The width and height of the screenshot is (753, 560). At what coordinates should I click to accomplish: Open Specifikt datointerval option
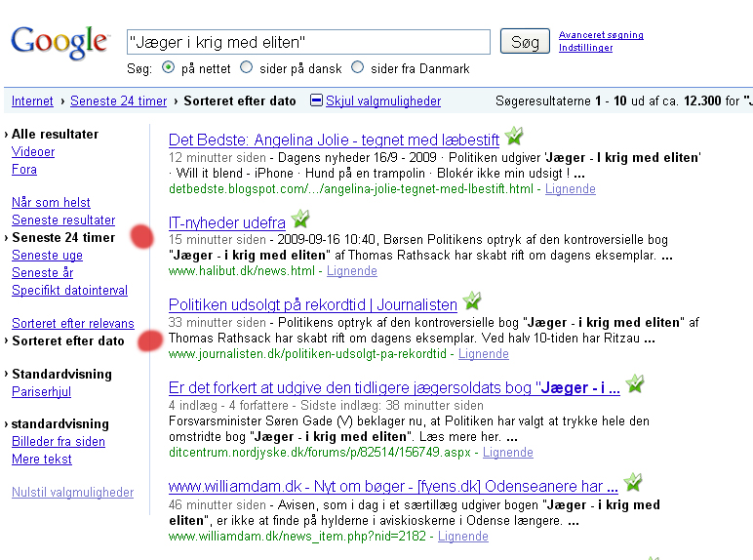[x=69, y=290]
